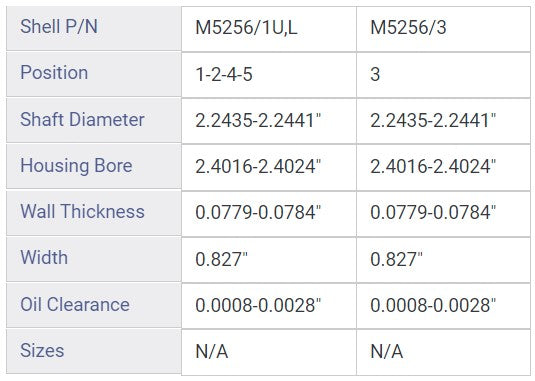
Task: Click the Position row label
Action: 93,74
